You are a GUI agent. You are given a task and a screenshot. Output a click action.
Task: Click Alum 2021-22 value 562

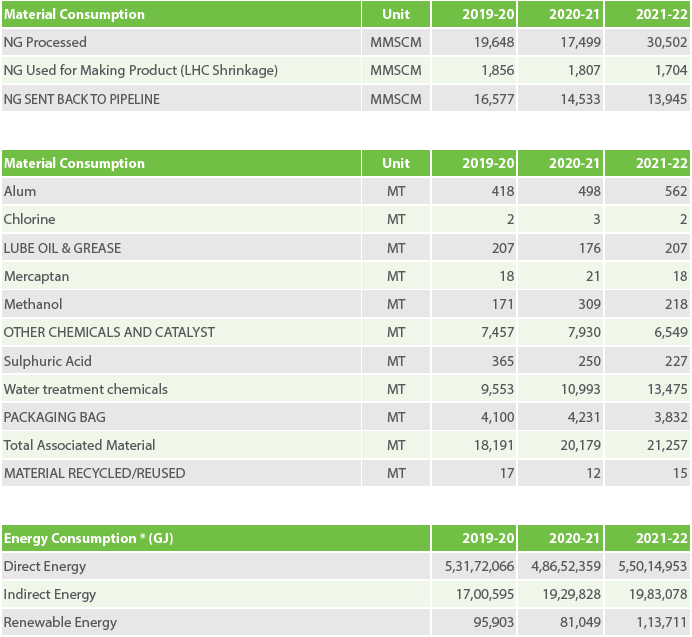tap(676, 191)
